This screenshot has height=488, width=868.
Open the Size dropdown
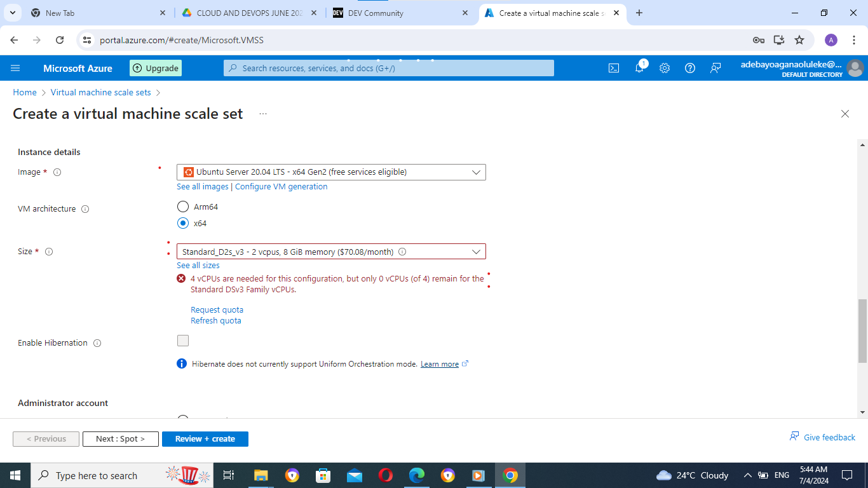(x=331, y=252)
